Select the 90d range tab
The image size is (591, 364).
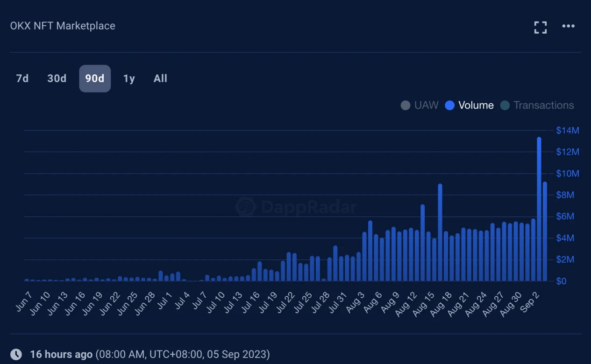click(95, 79)
